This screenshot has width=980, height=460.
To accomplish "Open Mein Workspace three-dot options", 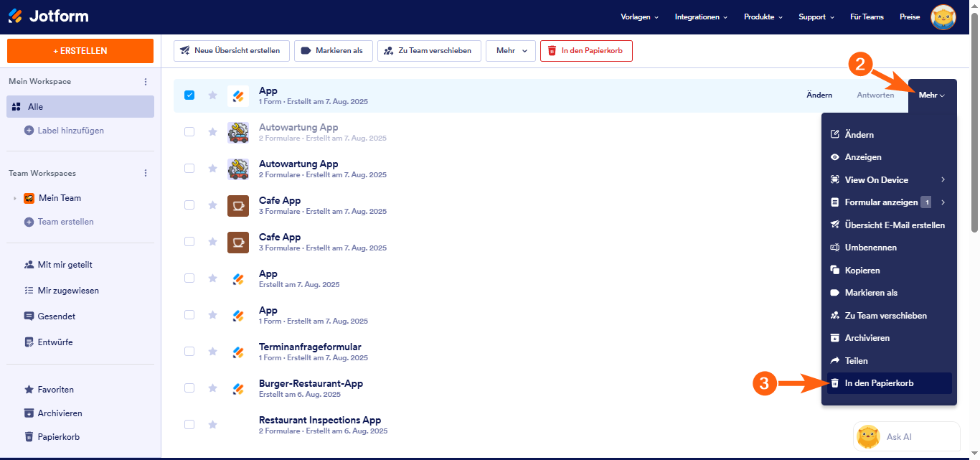I will point(146,82).
